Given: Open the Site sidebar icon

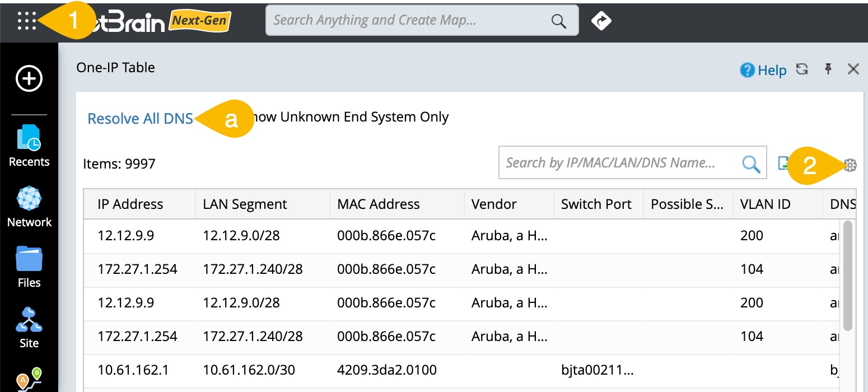Looking at the screenshot, I should 29,328.
